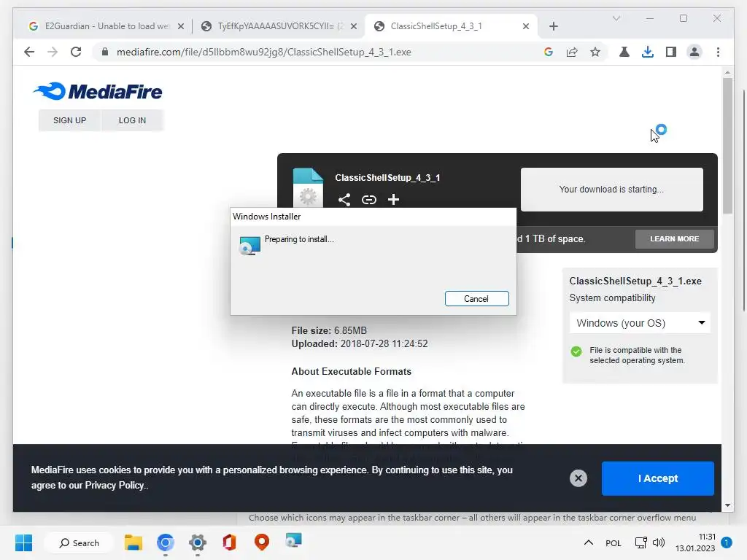Open clock showing 11:31
Screen dimensions: 747x560
coord(695,542)
